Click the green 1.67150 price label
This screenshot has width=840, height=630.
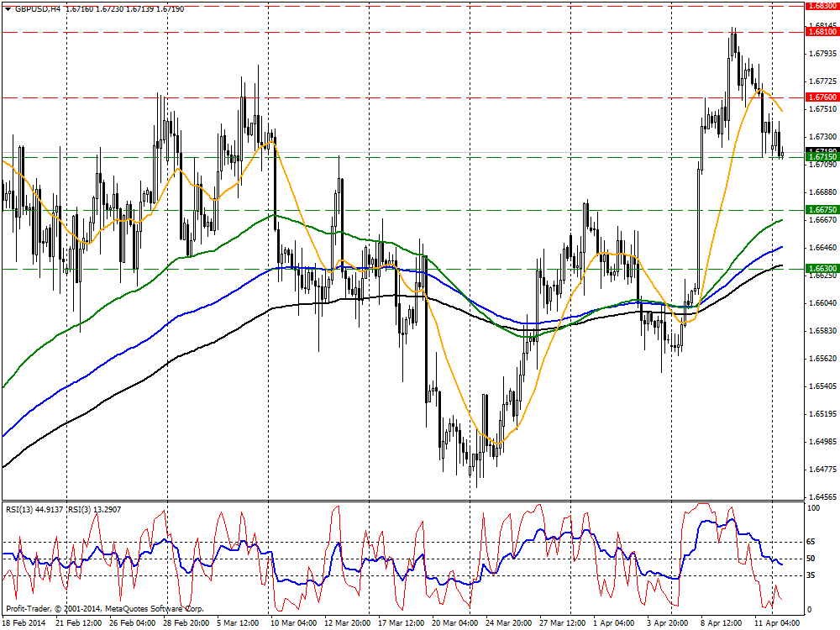pyautogui.click(x=822, y=156)
